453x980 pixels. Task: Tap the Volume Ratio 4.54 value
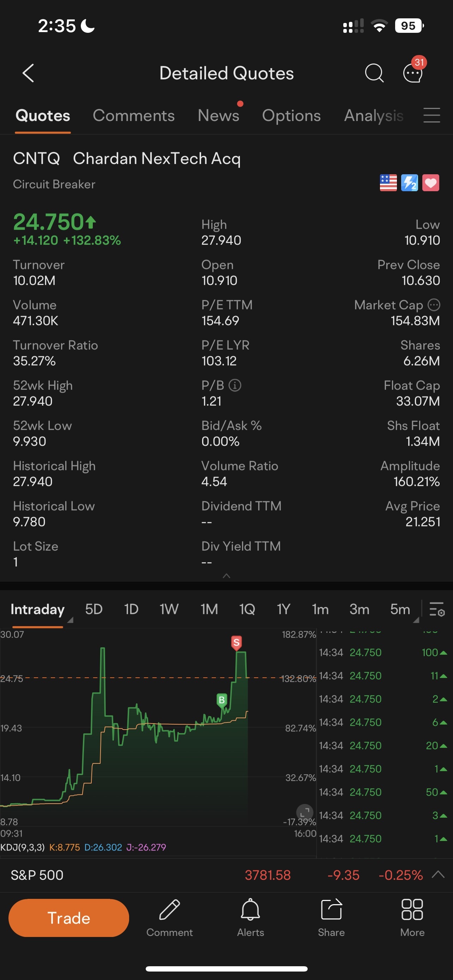214,482
